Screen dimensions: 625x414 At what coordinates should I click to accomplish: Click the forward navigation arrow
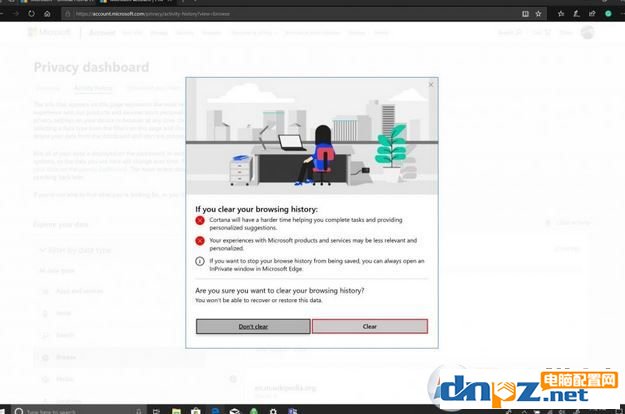click(x=16, y=14)
